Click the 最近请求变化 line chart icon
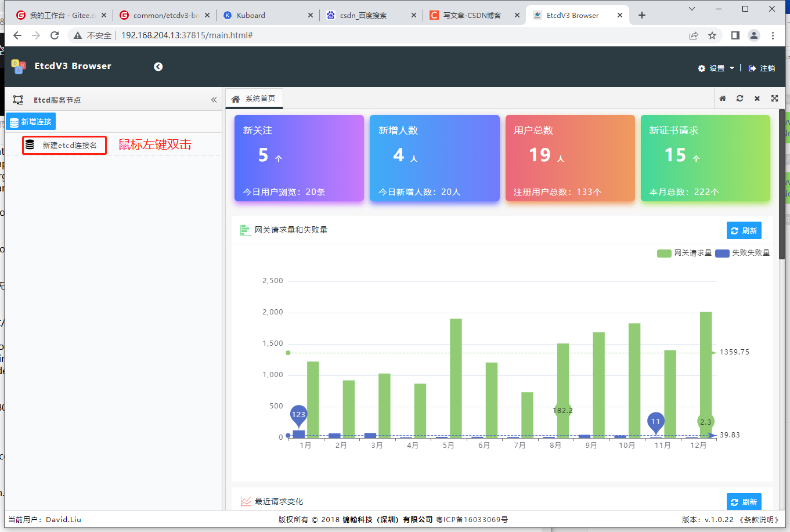 [x=246, y=501]
